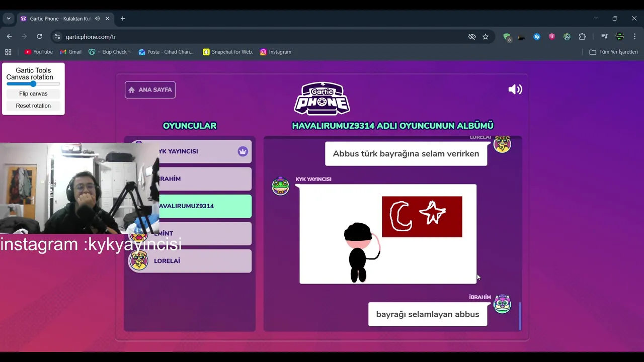Open the Tüm Yer İşaretleri folder
This screenshot has width=644, height=362.
(613, 52)
